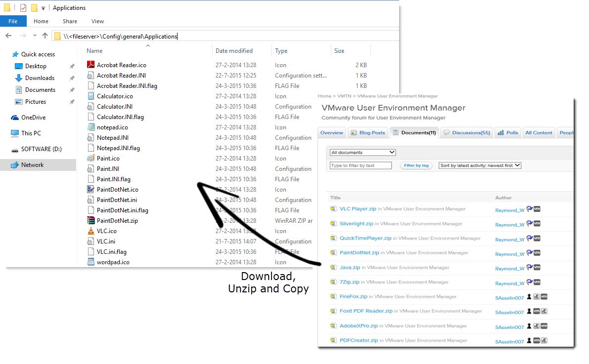Viewport: 589px width, 364px height.
Task: Expand the Sort by latest activity dropdown
Action: [x=480, y=165]
